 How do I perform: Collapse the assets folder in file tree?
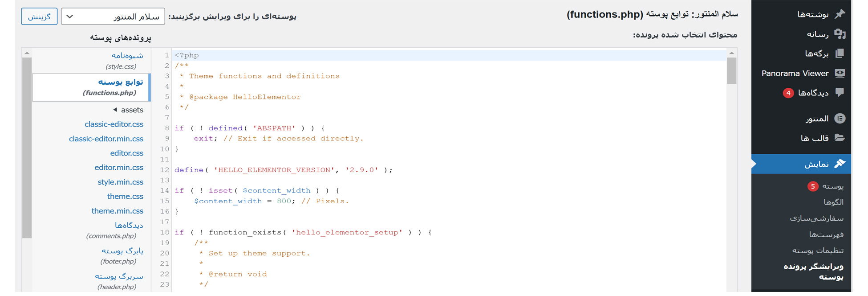[115, 110]
